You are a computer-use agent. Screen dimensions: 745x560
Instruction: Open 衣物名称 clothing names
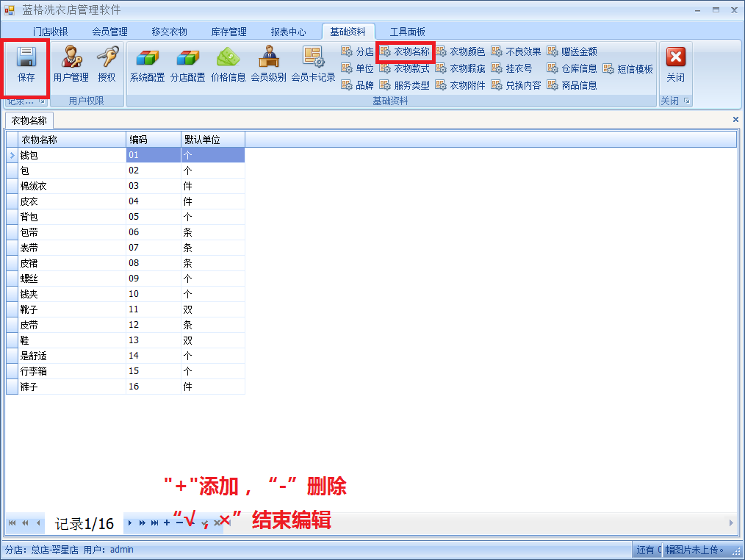[405, 51]
